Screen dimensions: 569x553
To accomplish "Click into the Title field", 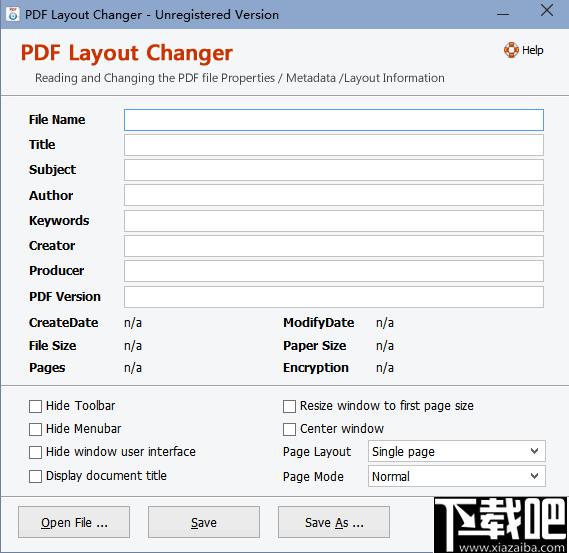I will (x=334, y=145).
